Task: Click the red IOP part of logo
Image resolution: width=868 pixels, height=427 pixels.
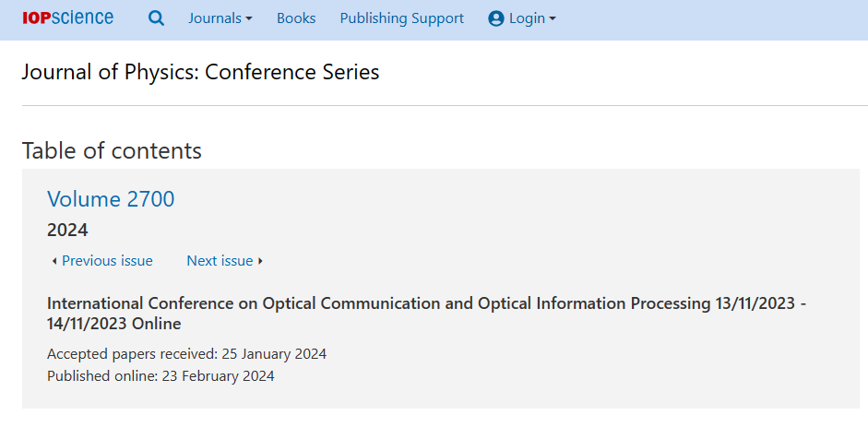Action: point(37,18)
